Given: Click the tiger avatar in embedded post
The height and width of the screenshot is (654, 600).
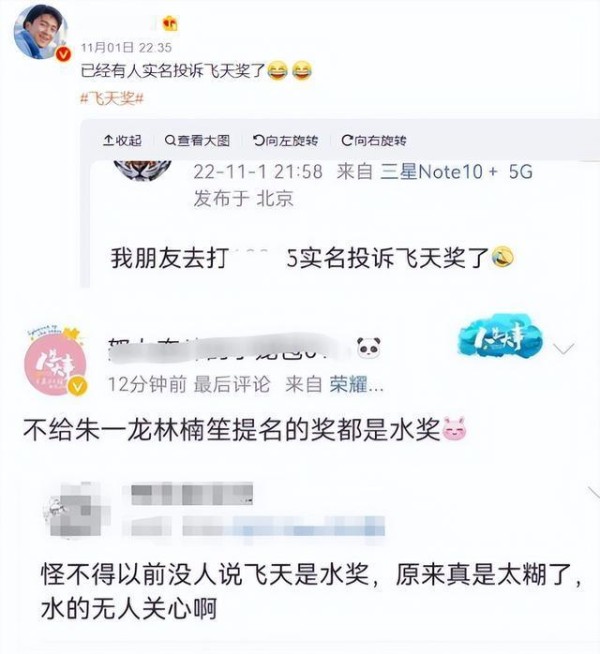Looking at the screenshot, I should coord(143,171).
